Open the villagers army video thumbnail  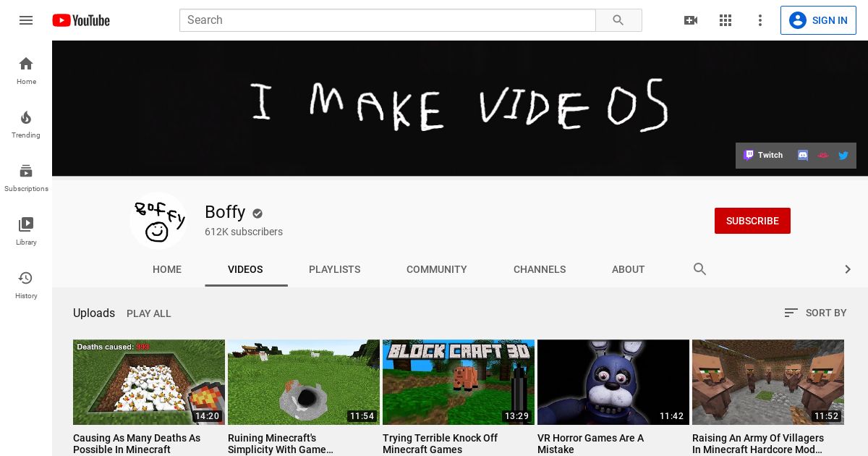pos(768,382)
